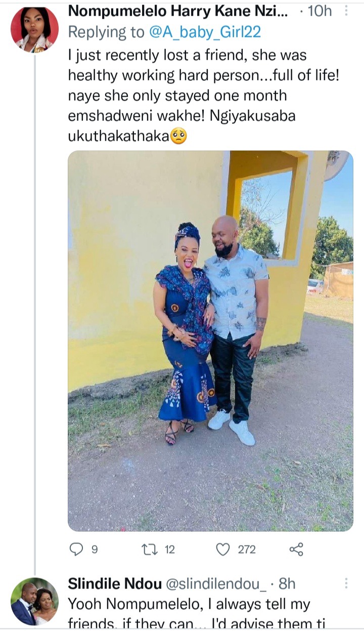
Task: Open more options on Nompumelelo's tweet
Action: [x=346, y=11]
